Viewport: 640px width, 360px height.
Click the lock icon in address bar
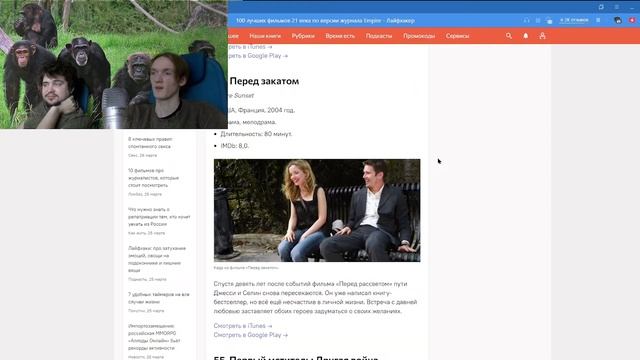pos(549,20)
